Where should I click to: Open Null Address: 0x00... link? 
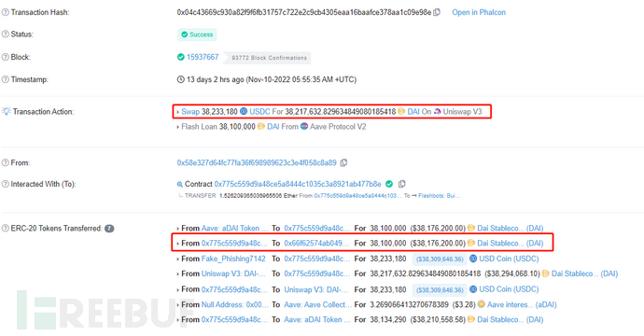tap(234, 304)
